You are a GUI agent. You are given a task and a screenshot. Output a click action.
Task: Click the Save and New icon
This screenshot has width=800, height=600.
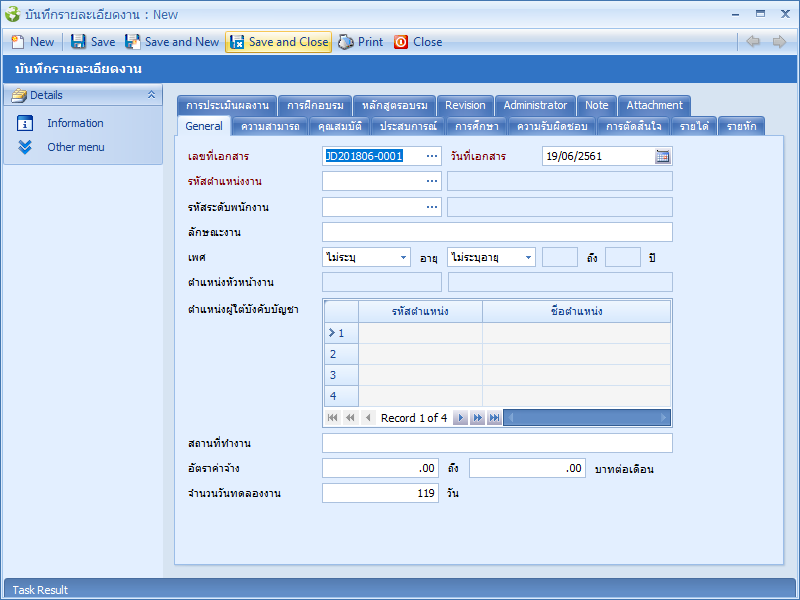pyautogui.click(x=133, y=42)
